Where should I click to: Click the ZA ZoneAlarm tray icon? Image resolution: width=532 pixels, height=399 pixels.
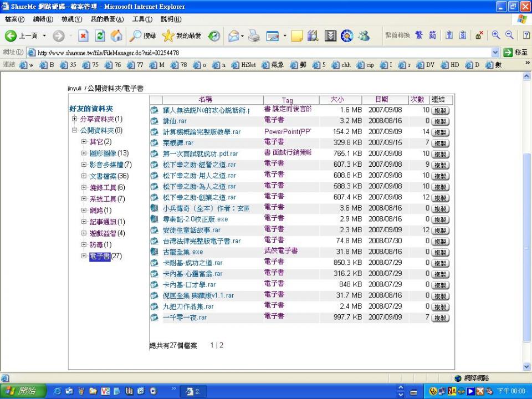452,391
